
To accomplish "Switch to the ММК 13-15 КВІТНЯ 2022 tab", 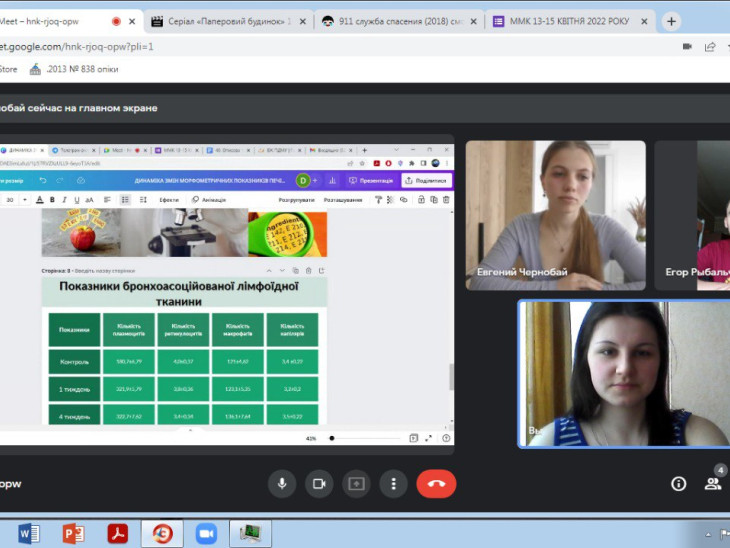I will 569,21.
